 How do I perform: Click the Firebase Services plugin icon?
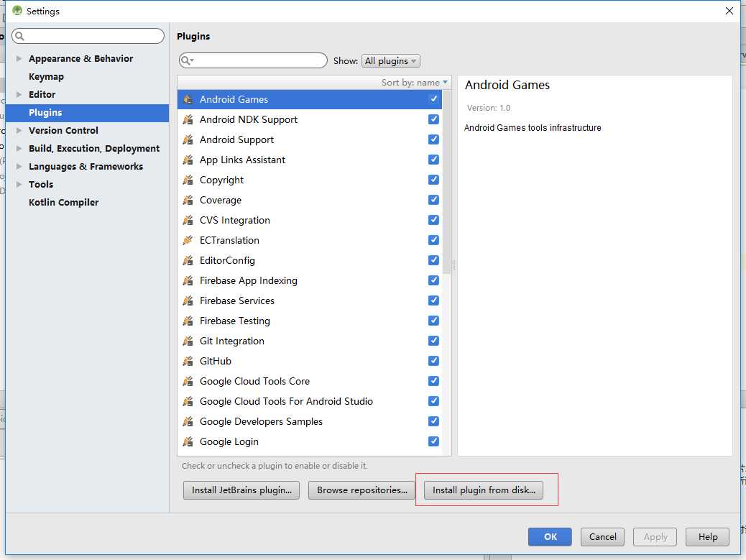[188, 300]
